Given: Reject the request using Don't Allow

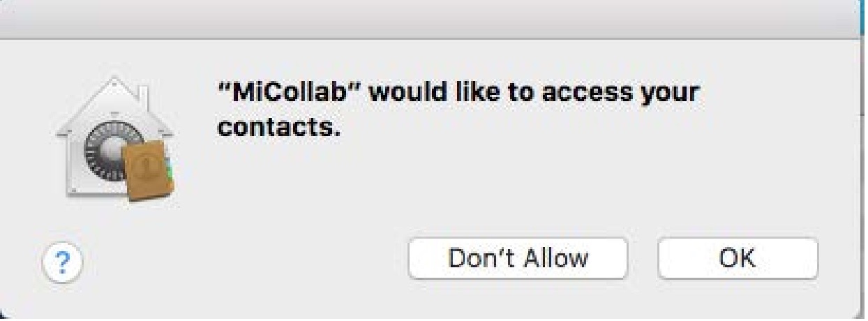Looking at the screenshot, I should click(518, 258).
